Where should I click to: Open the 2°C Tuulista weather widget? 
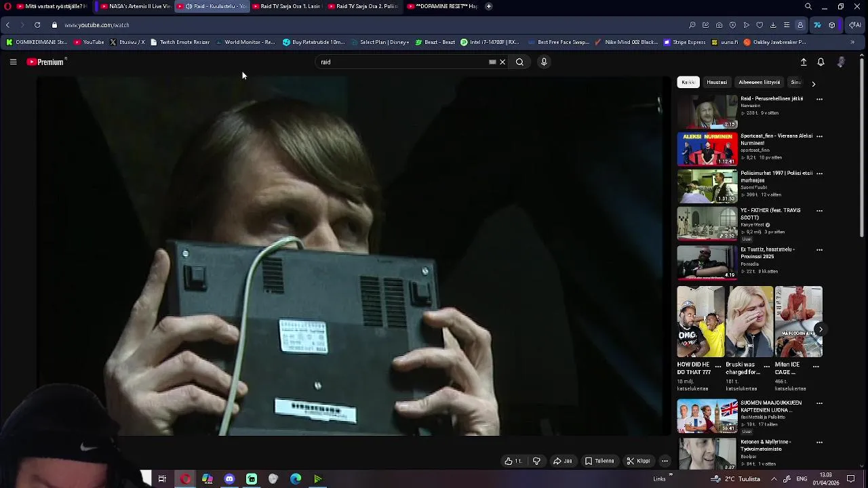(x=735, y=479)
